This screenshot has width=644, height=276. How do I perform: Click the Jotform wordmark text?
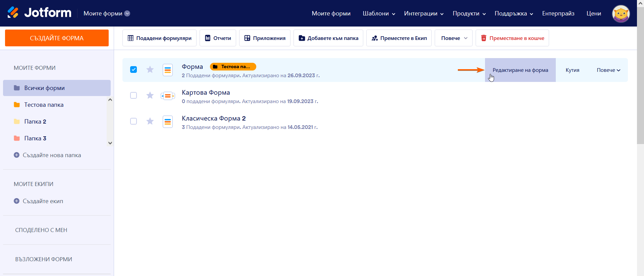point(48,13)
